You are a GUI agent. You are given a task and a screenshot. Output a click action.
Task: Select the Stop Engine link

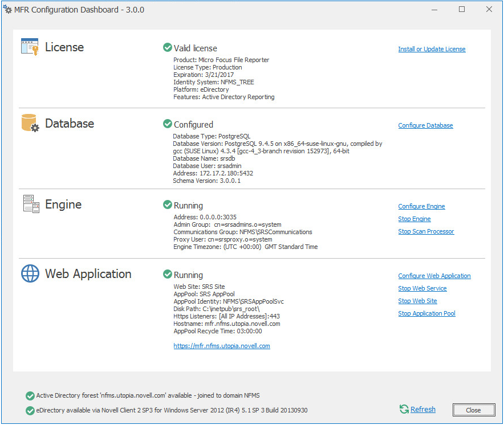point(414,219)
